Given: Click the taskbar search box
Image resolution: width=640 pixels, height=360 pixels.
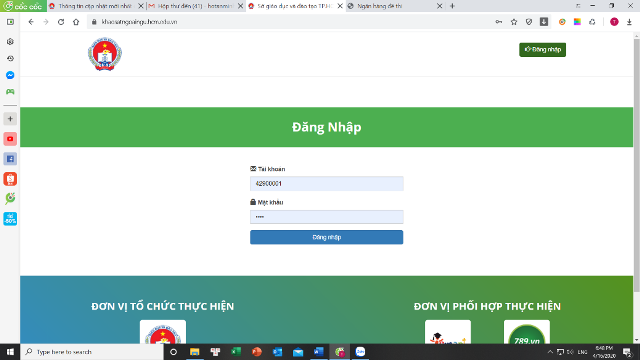Looking at the screenshot, I should (92, 352).
